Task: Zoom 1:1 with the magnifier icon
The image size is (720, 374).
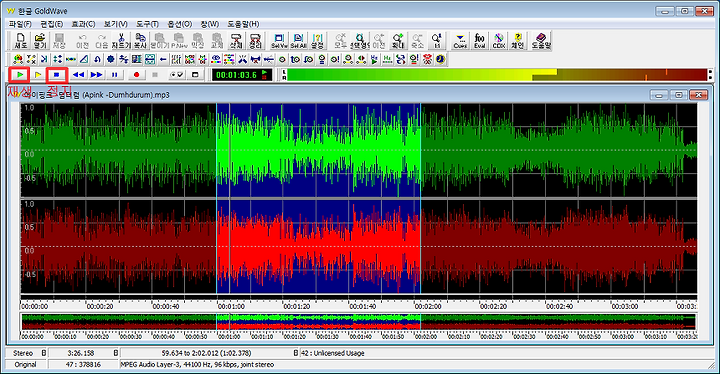Action: coord(437,41)
